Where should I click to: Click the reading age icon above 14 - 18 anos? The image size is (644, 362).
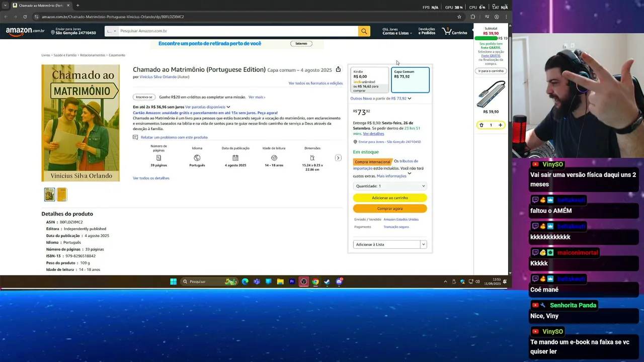(x=274, y=158)
